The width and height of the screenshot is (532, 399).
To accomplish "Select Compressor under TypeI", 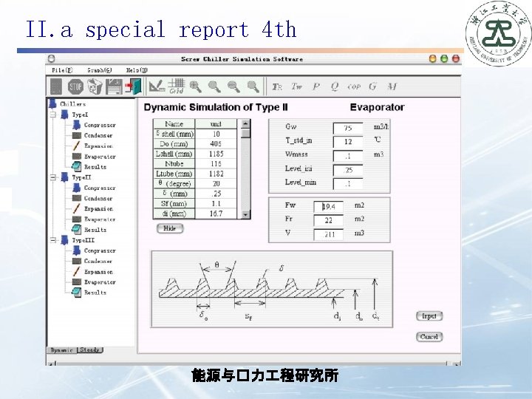I will tap(100, 125).
